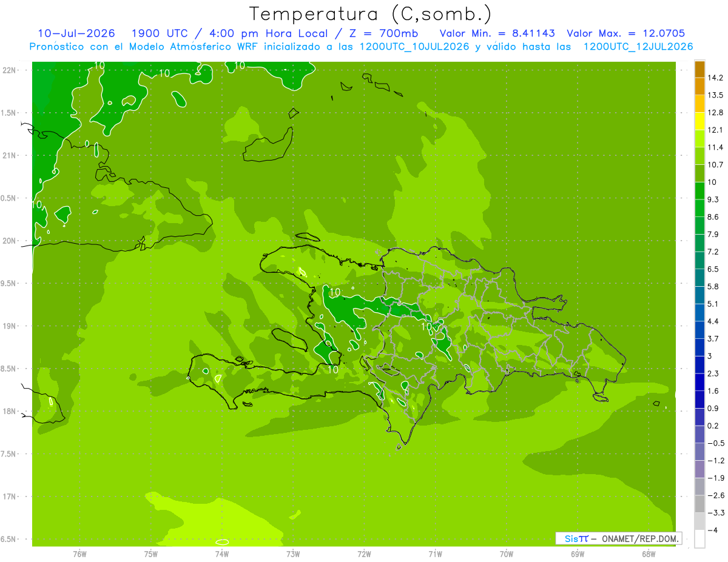Screen dimensions: 728x562
Task: Click the colorbar value "-0.5"
Action: click(x=716, y=443)
